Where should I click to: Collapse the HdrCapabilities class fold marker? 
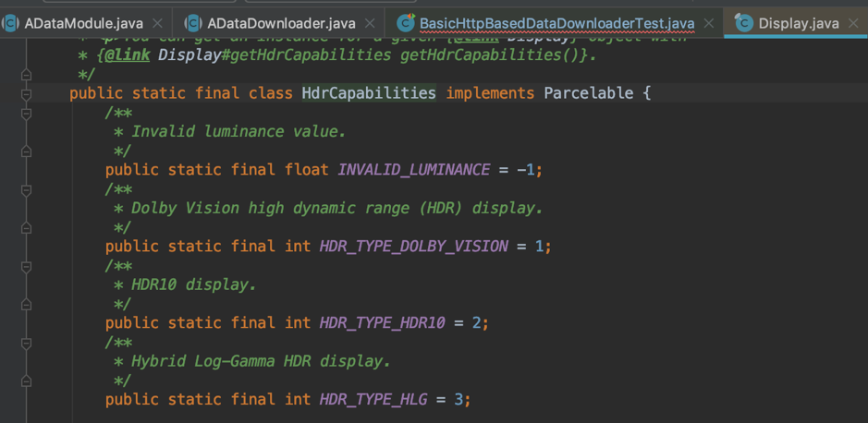pyautogui.click(x=26, y=94)
